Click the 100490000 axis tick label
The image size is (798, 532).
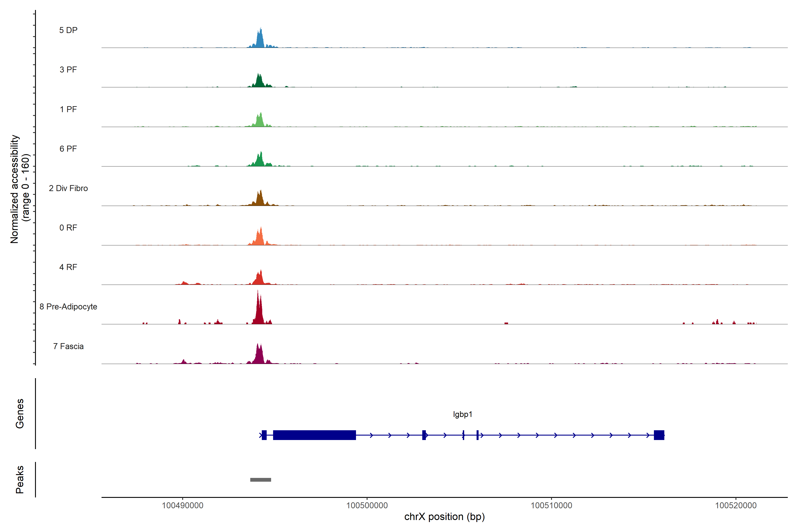[182, 505]
